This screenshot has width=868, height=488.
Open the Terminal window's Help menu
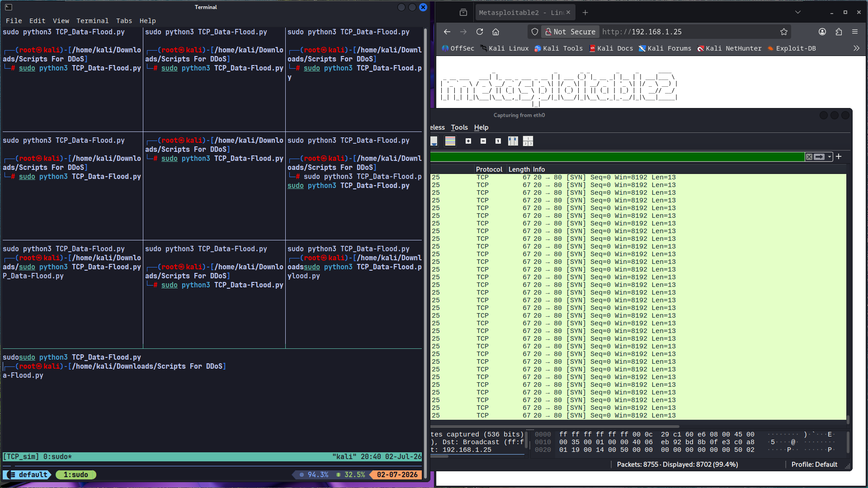(147, 21)
